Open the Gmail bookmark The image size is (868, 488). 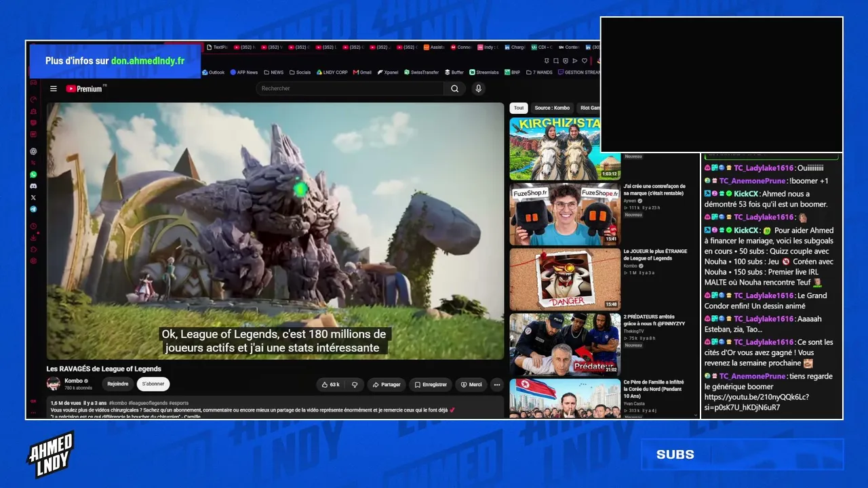coord(362,72)
